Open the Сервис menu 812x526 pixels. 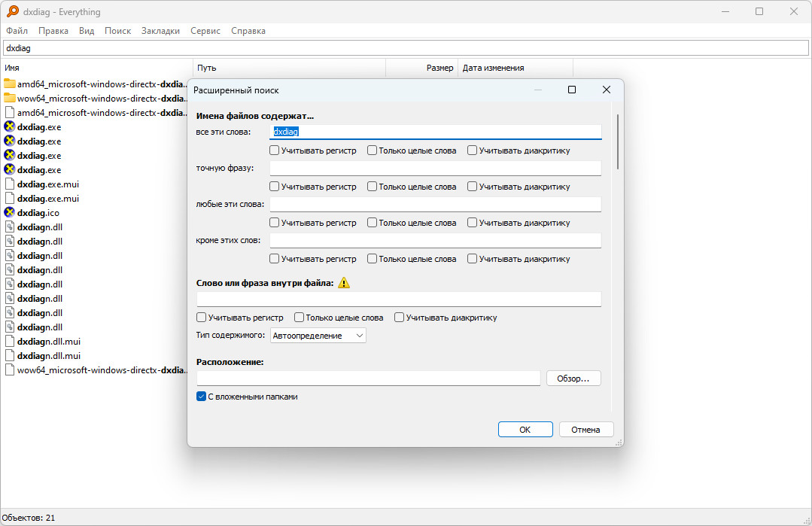point(205,31)
